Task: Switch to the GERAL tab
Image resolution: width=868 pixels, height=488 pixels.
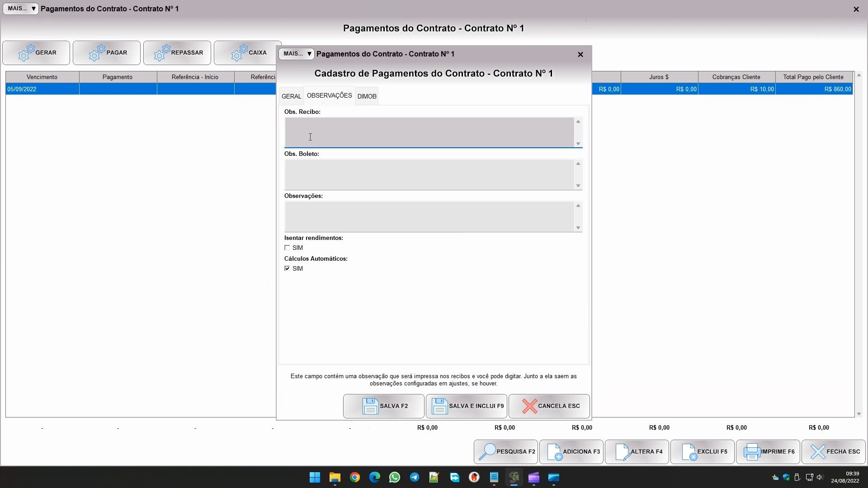Action: (291, 96)
